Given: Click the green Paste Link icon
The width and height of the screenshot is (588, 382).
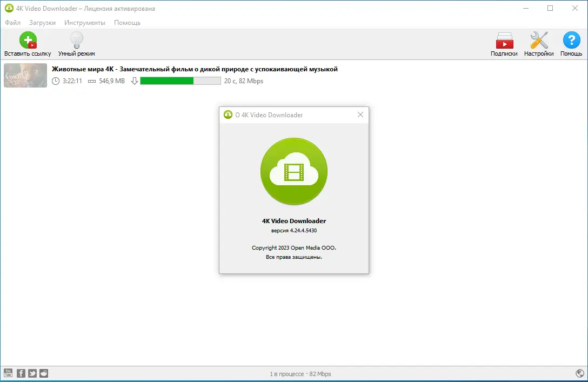Looking at the screenshot, I should click(x=28, y=40).
